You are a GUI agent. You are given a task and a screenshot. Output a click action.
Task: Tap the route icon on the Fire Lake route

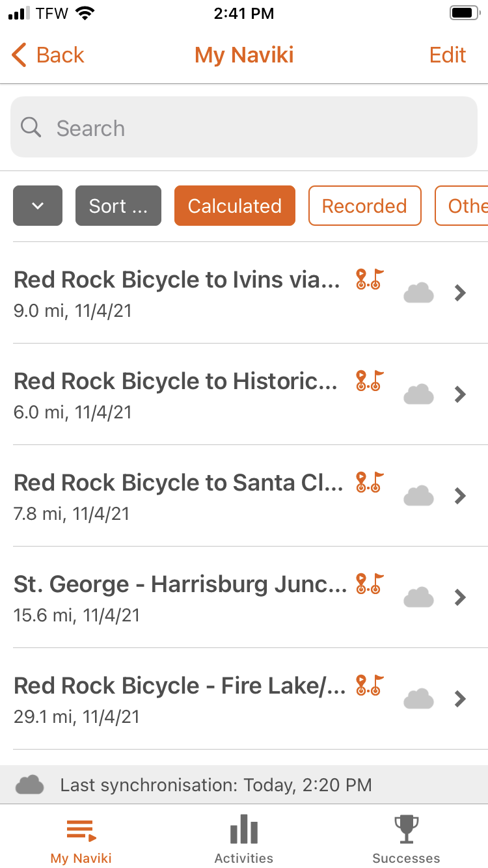click(370, 686)
